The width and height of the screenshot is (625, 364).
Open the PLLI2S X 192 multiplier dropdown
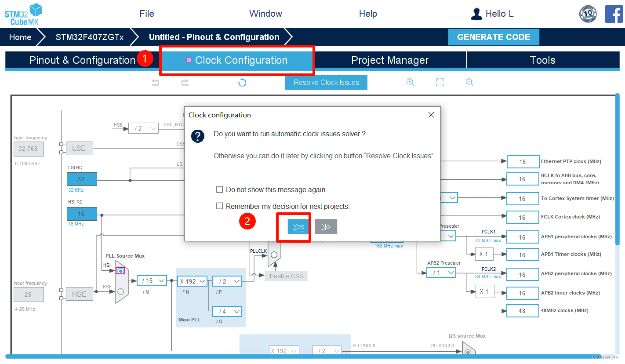[x=284, y=350]
